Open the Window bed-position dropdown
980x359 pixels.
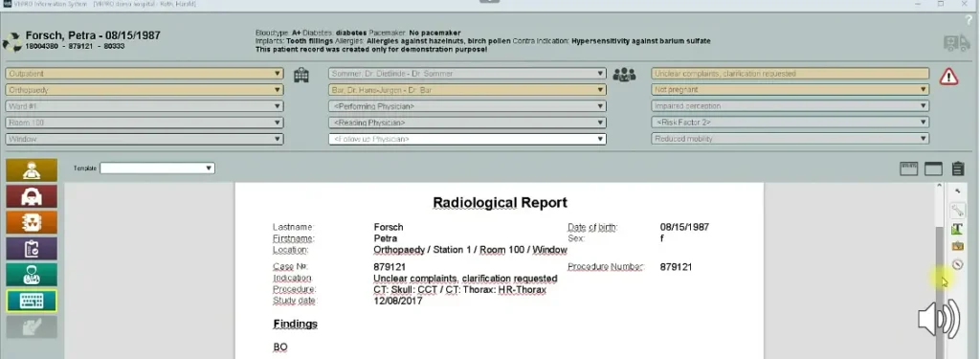tap(145, 139)
